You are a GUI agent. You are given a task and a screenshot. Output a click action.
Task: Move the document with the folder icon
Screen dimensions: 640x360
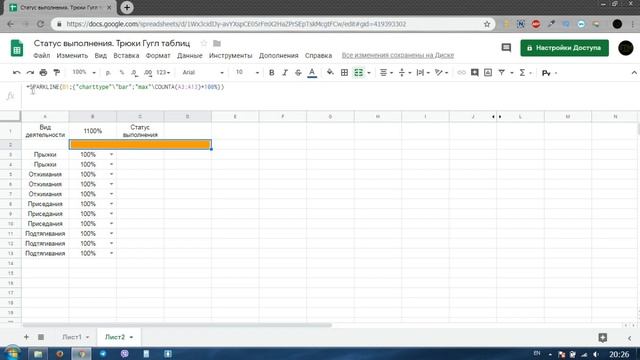point(217,43)
